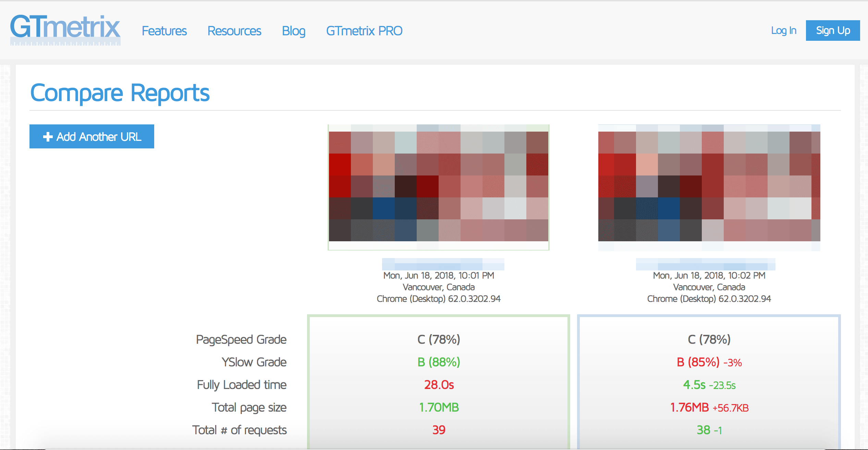Select the 39 requests value
Image resolution: width=868 pixels, height=450 pixels.
pyautogui.click(x=439, y=430)
